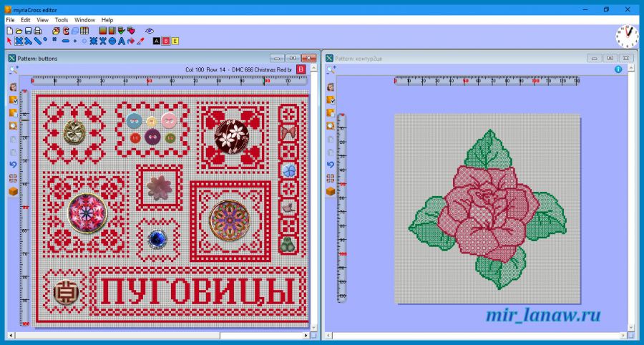Toggle the eye preview icon
644x345 pixels.
[x=150, y=31]
